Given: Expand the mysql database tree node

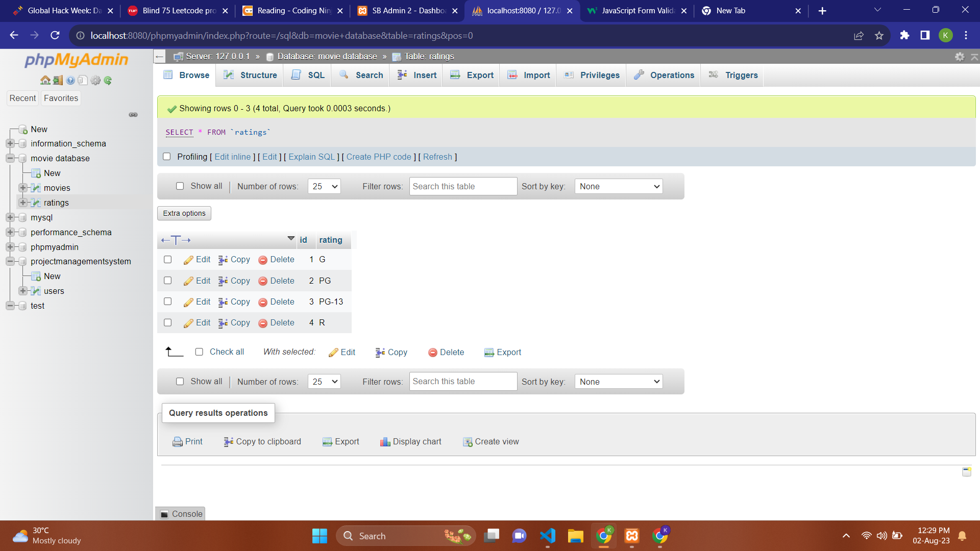Looking at the screenshot, I should (10, 217).
